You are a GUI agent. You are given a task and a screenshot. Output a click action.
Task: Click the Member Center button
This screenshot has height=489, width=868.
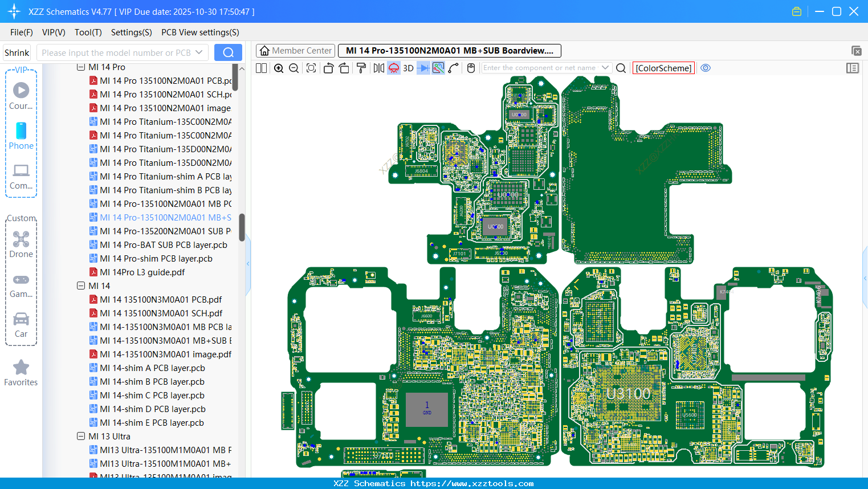click(x=295, y=50)
